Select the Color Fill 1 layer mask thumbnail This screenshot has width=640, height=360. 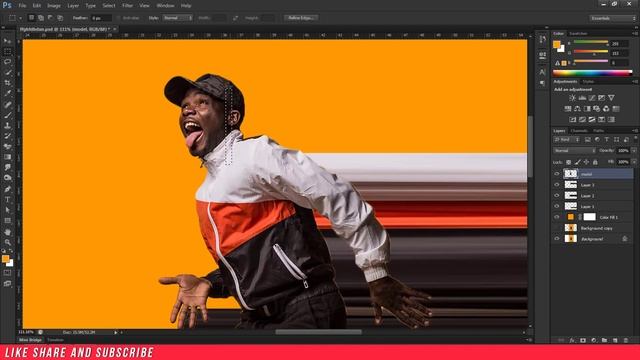589,217
